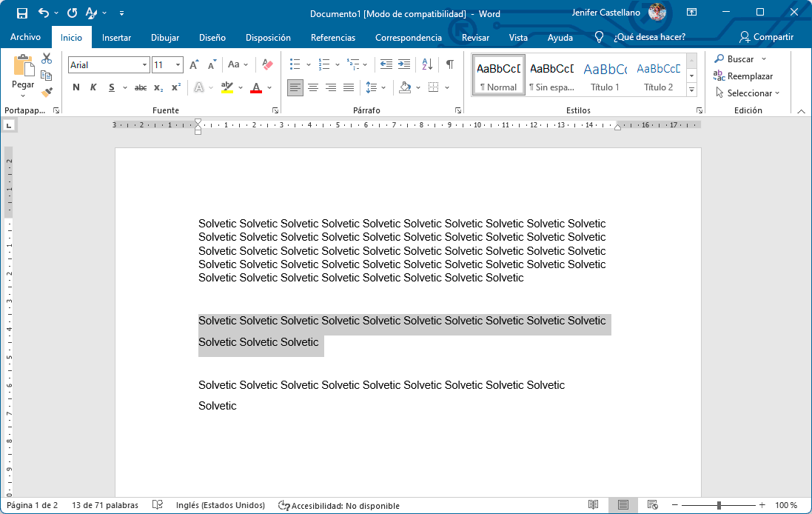Click the Compartir button

tap(766, 37)
